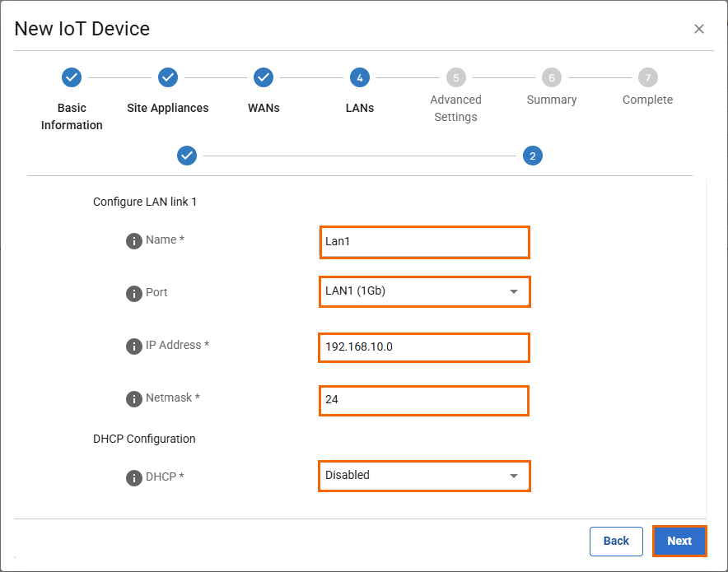Viewport: 728px width, 572px height.
Task: Select step 6 Summary in wizard
Action: 551,77
